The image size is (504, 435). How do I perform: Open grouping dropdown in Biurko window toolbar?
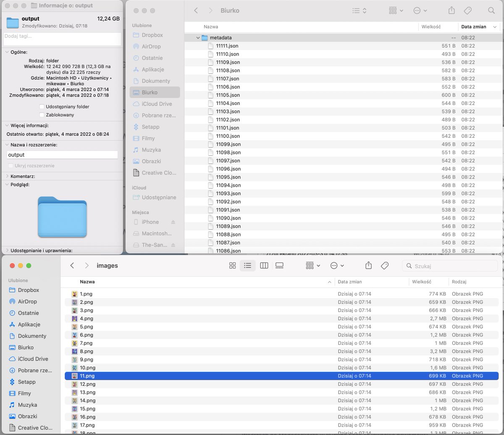pos(396,10)
